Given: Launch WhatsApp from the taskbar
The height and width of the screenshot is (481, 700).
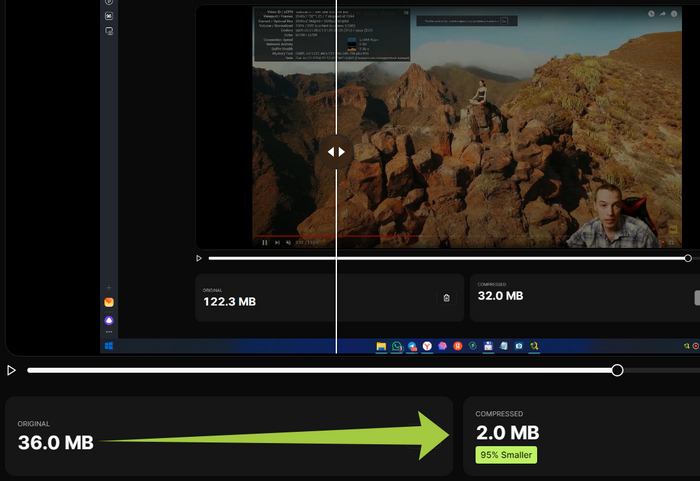Looking at the screenshot, I should tap(397, 346).
